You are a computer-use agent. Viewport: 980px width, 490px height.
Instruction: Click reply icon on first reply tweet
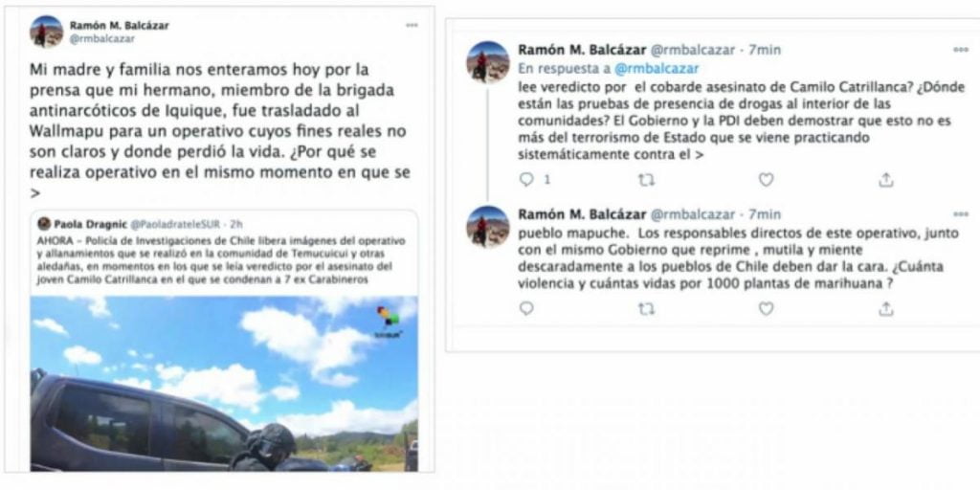pyautogui.click(x=527, y=180)
